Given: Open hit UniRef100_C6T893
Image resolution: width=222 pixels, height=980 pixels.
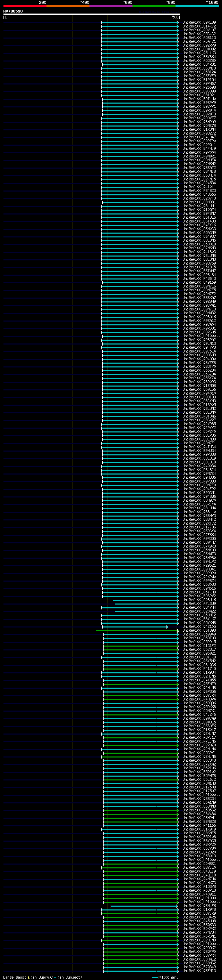Looking at the screenshot, I should point(199,630).
